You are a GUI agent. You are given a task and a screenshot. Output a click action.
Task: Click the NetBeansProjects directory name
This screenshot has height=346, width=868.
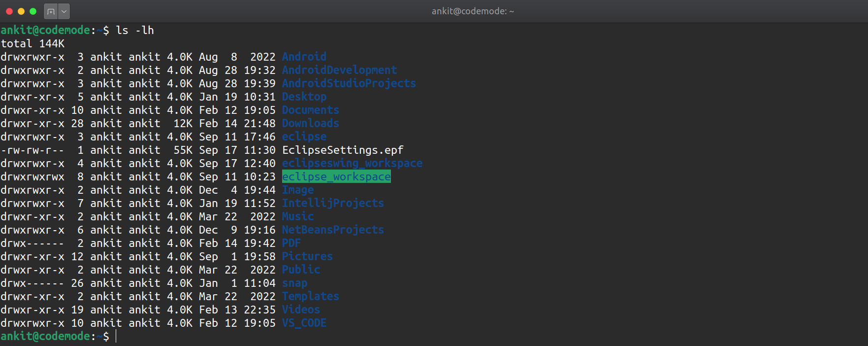[333, 230]
